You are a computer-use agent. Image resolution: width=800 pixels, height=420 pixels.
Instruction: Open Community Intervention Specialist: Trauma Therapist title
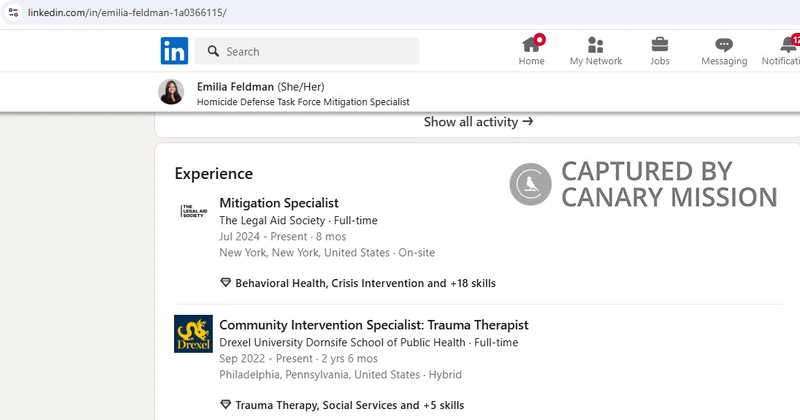click(x=374, y=325)
